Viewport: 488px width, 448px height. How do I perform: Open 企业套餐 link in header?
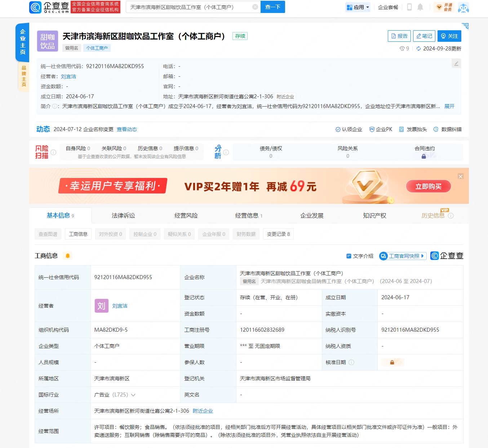coord(388,7)
